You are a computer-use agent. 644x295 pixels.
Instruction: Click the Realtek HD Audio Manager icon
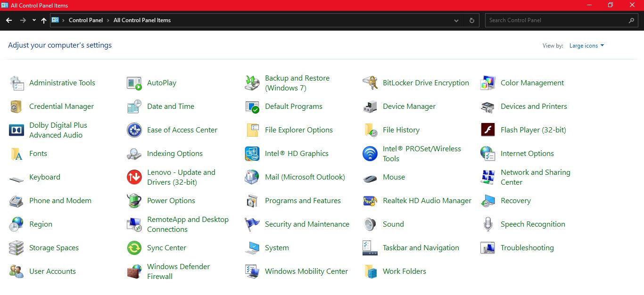370,201
